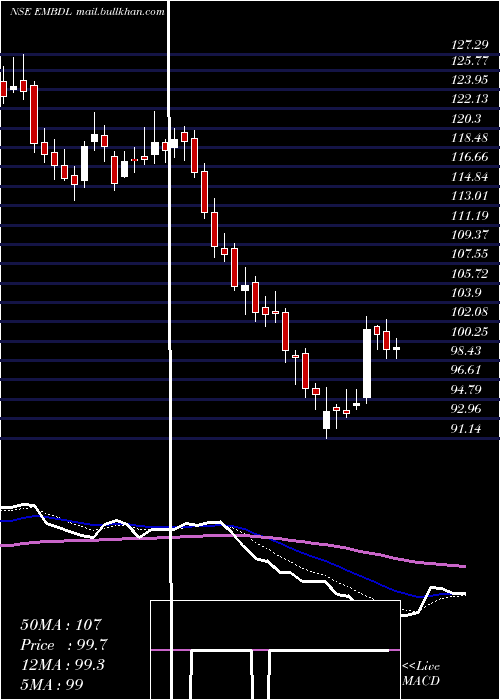Viewport: 500px width, 700px height.
Task: Click the 127.29 price label
Action: click(469, 45)
